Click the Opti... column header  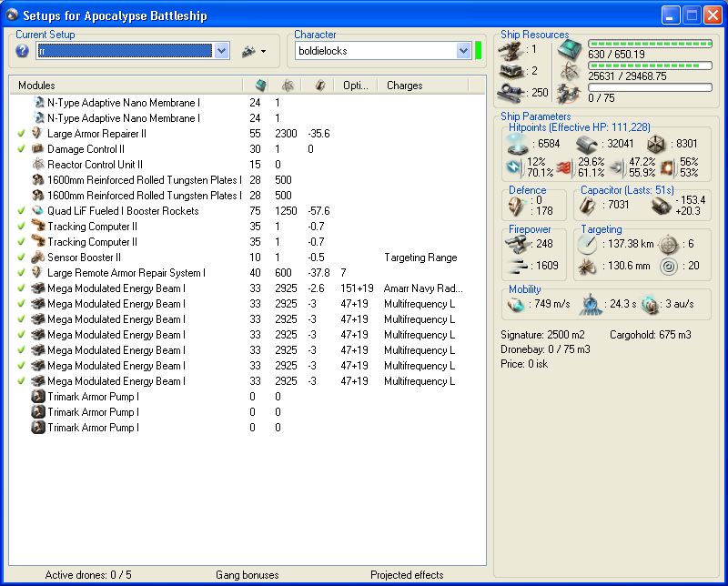coord(355,86)
